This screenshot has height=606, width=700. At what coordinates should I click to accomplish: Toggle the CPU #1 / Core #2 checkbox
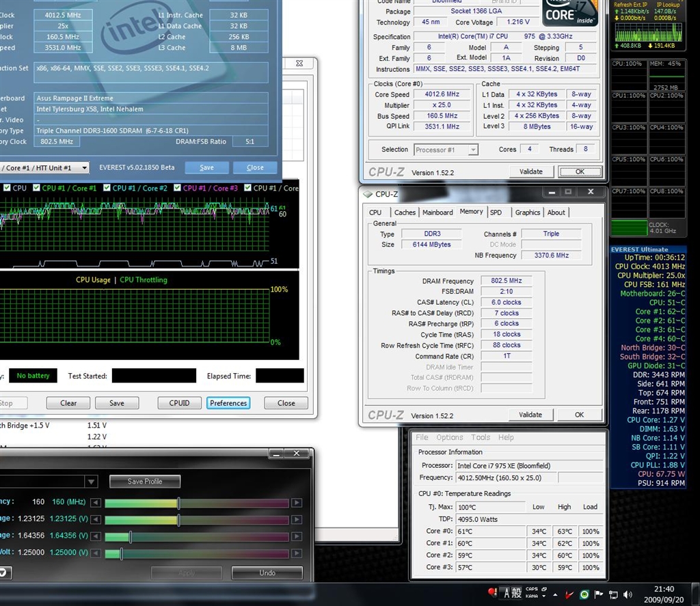click(x=106, y=188)
